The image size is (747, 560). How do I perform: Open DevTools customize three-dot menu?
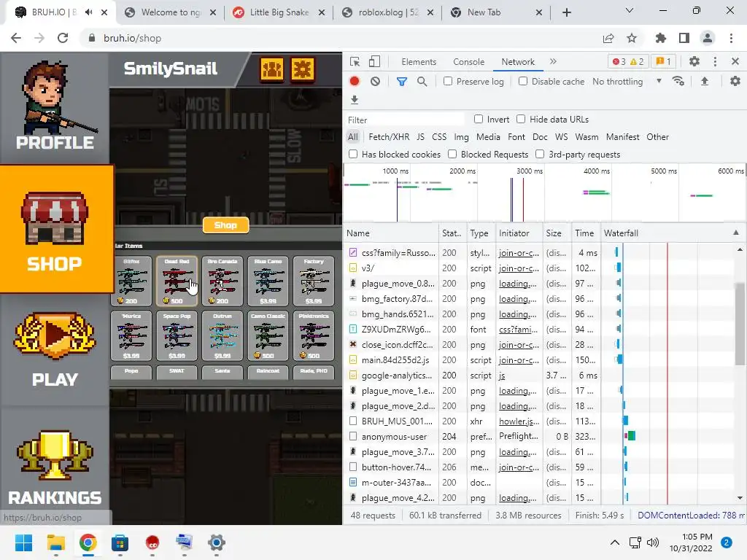click(715, 61)
